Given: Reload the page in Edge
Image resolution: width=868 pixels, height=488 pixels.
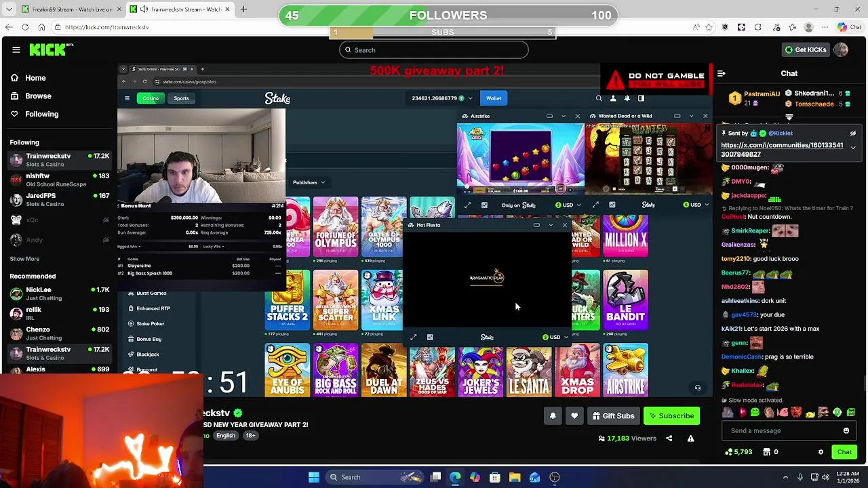Looking at the screenshot, I should (x=25, y=27).
